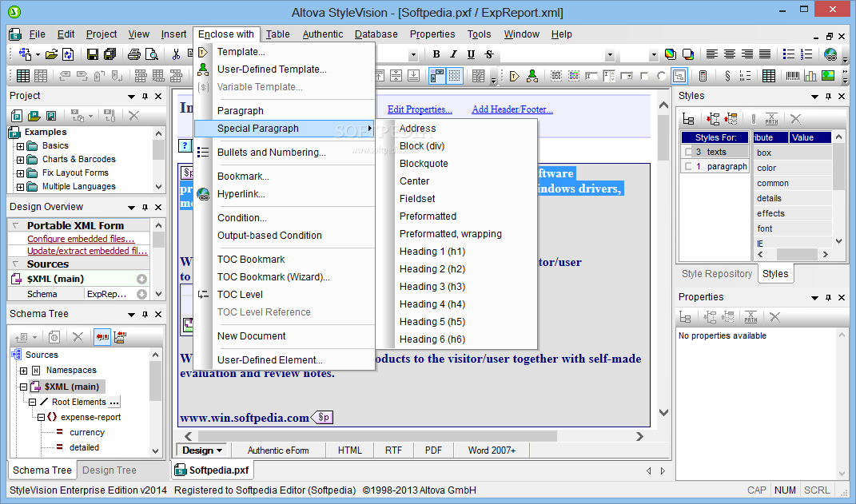Expand the Basics project folder
Screen dimensions: 856x504
[20, 146]
